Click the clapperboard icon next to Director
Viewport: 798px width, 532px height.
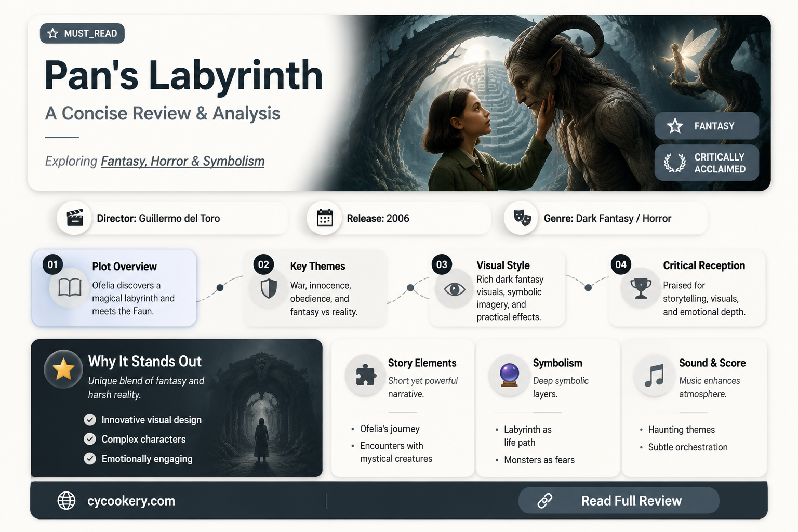pyautogui.click(x=75, y=218)
